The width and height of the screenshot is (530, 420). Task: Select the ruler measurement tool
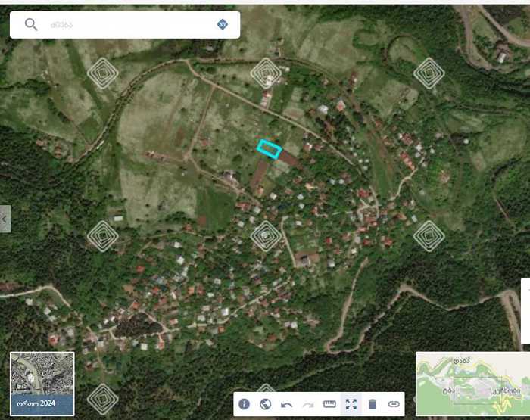pos(329,404)
